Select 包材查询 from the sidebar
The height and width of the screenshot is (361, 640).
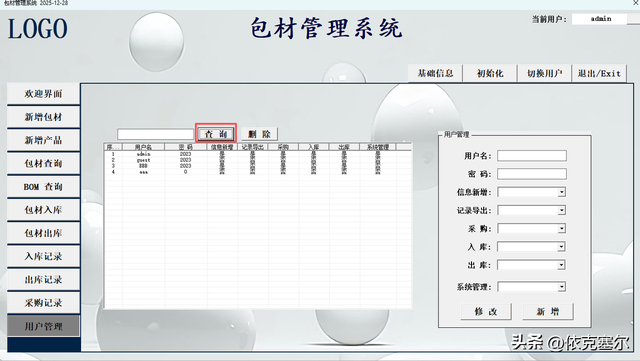(x=43, y=164)
